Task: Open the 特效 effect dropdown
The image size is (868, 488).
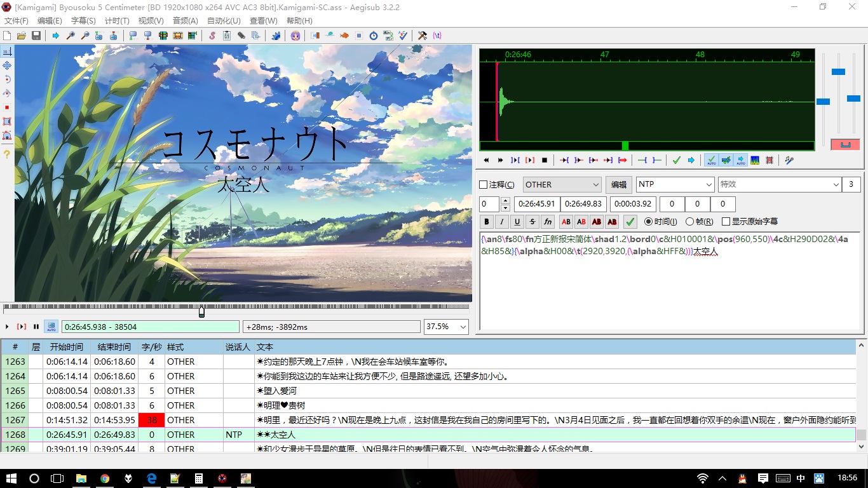Action: 780,184
